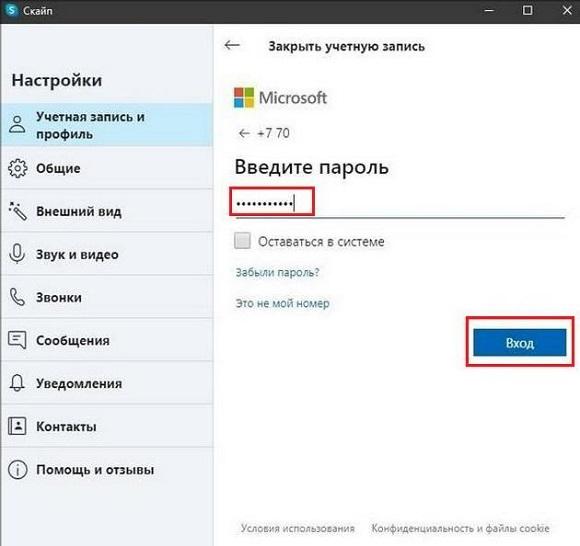Click the Это не мой номер link
Viewport: 580px width, 546px height.
pos(283,303)
